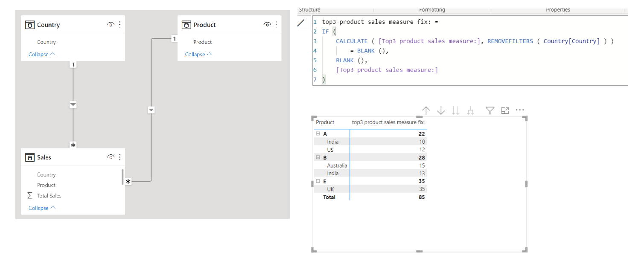Viewport: 644px width, 255px height.
Task: Click the value 28 for product B
Action: click(x=422, y=157)
